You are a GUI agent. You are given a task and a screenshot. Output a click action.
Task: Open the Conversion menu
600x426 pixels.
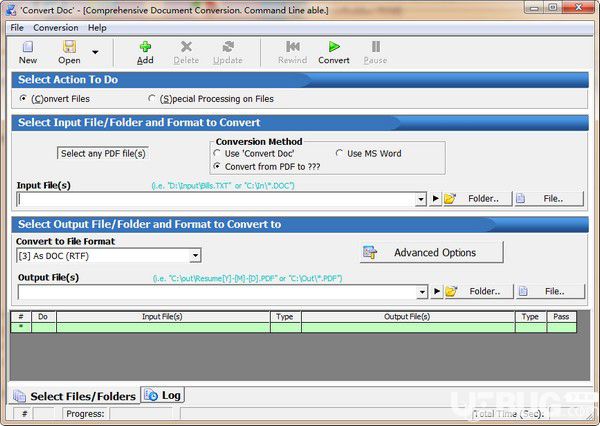point(55,28)
